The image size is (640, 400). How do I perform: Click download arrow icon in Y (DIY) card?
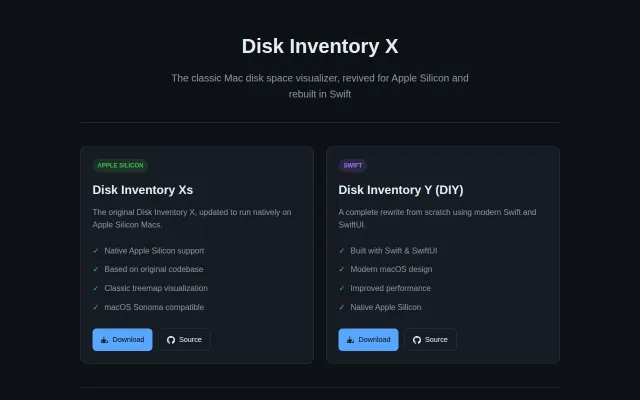tap(350, 340)
